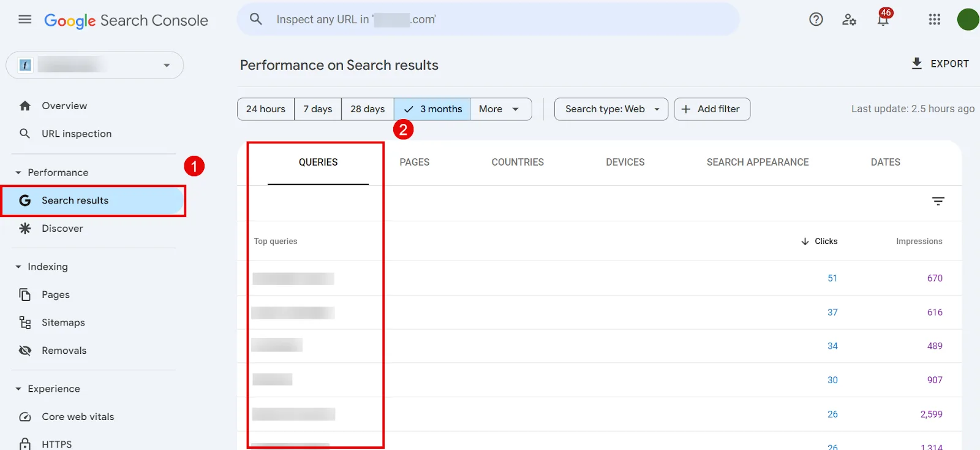Screen dimensions: 980x450
Task: Open the table filter rows icon
Action: click(938, 201)
